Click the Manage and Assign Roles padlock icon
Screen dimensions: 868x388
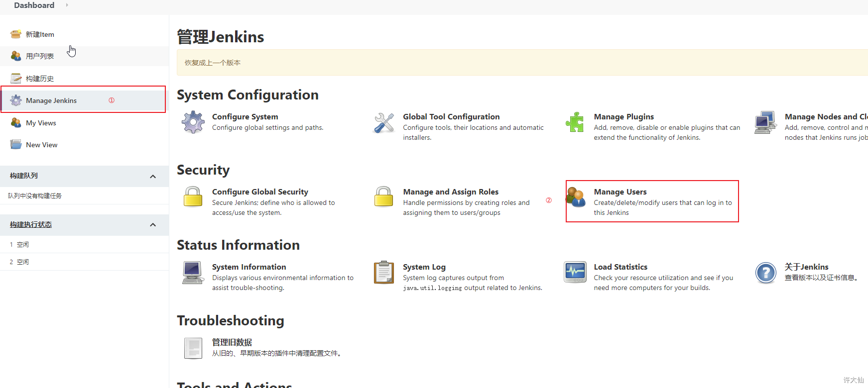coord(384,196)
